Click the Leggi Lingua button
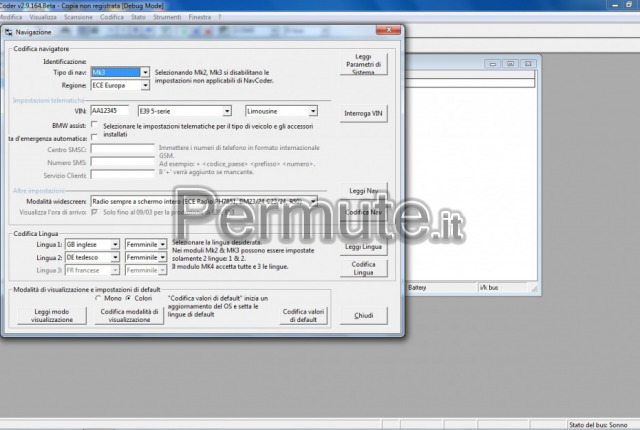Screen dimensions: 640x430 point(363,247)
